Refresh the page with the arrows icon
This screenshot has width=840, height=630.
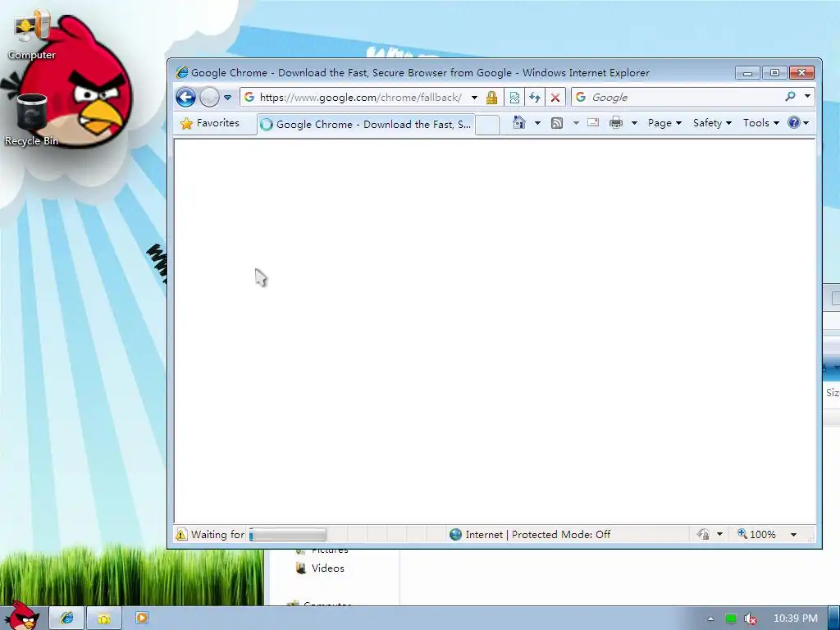pyautogui.click(x=535, y=98)
